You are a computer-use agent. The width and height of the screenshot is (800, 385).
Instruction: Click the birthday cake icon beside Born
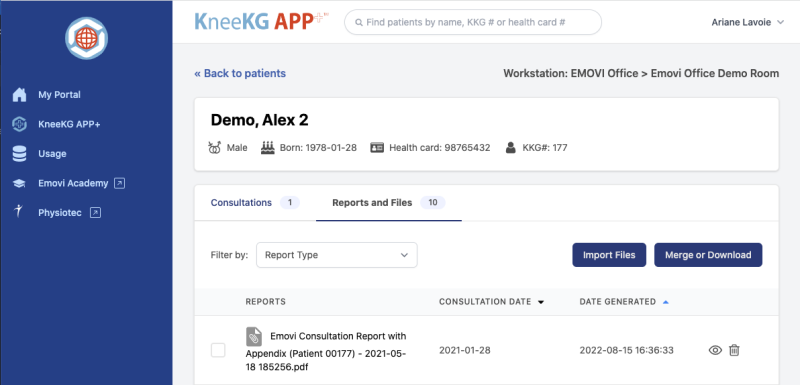pos(268,148)
